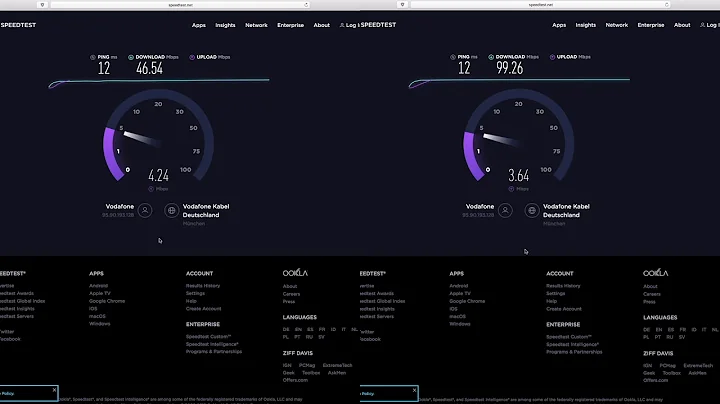Open Vodafone Kabel Deutschland server in left window

tap(206, 211)
